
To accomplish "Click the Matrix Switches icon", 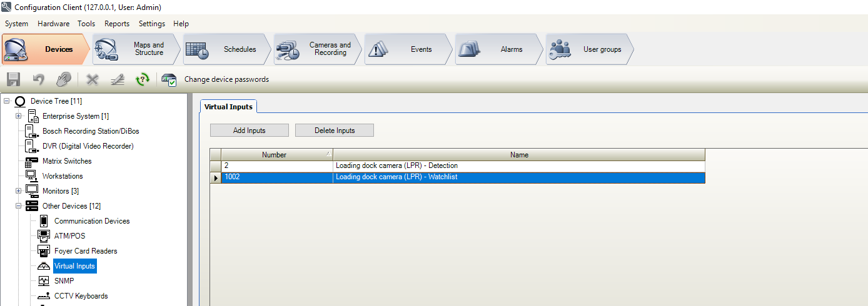I will click(32, 161).
